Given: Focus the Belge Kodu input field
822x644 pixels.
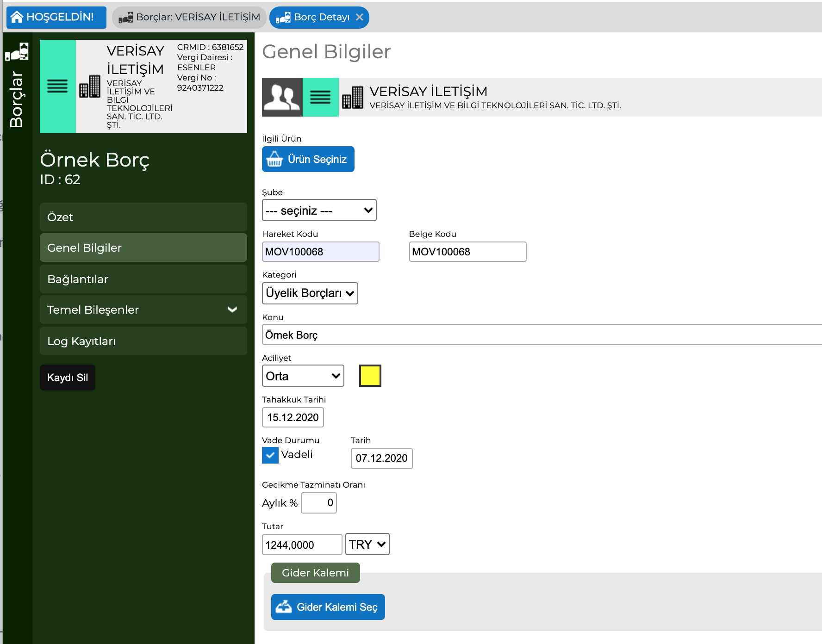Looking at the screenshot, I should [x=468, y=252].
